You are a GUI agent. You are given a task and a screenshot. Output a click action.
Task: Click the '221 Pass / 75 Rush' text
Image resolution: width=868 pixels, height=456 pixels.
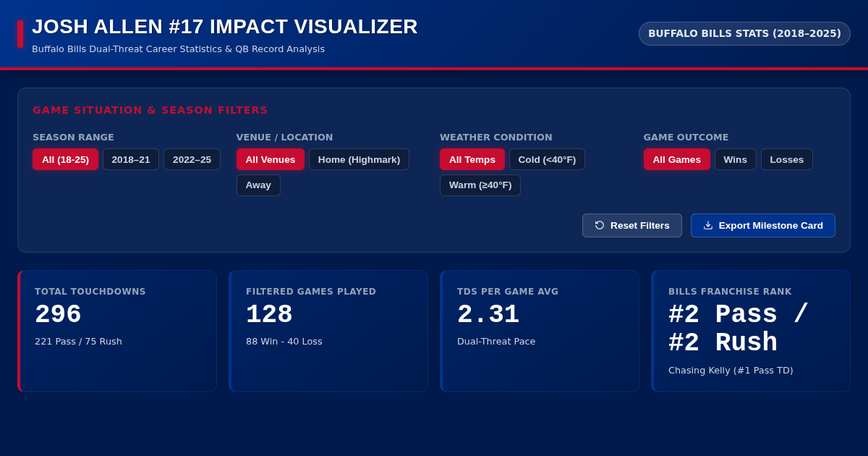point(78,342)
